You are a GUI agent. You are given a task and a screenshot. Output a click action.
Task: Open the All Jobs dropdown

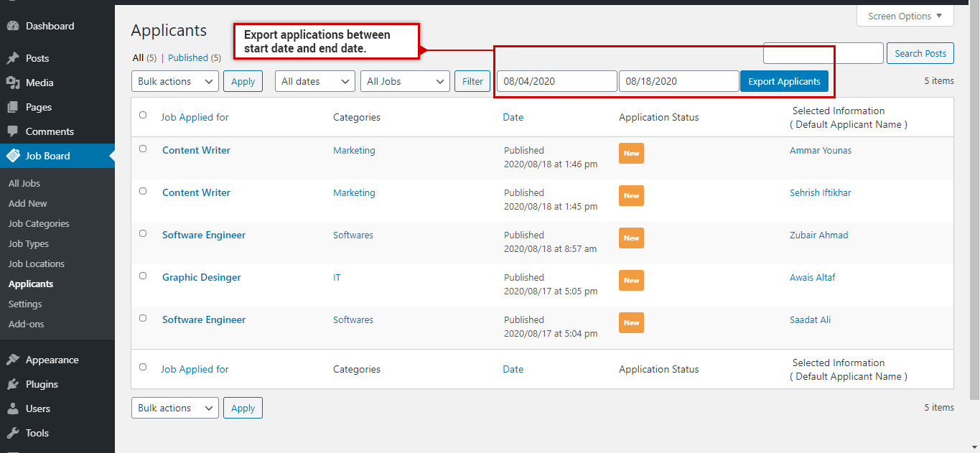(x=404, y=81)
